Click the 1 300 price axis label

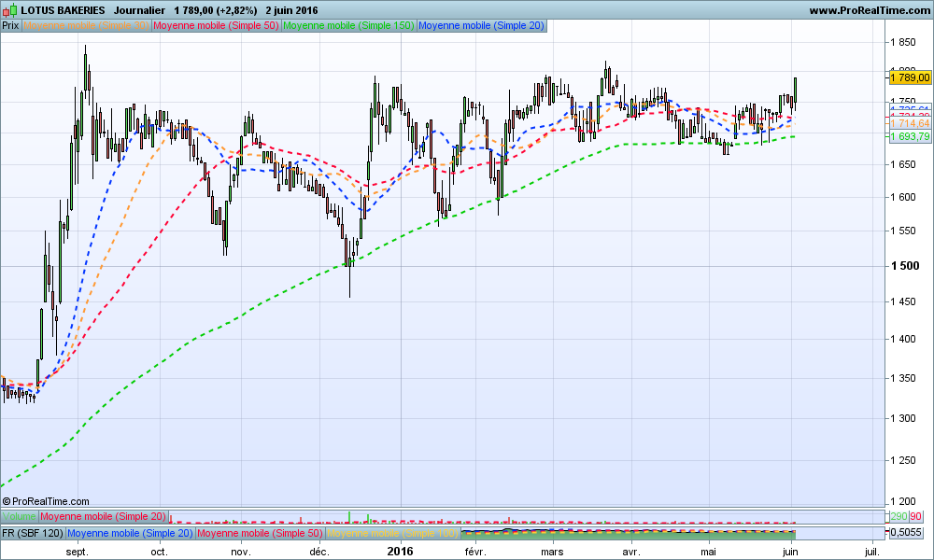tap(903, 418)
